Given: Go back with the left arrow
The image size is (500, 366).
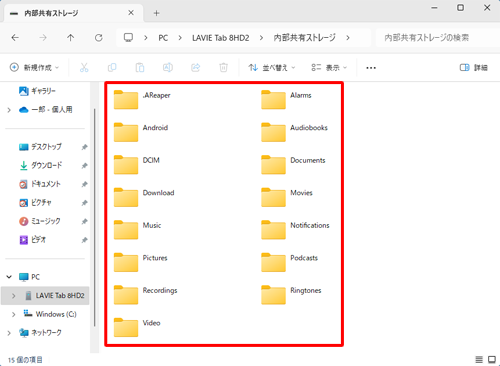Looking at the screenshot, I should pos(15,38).
